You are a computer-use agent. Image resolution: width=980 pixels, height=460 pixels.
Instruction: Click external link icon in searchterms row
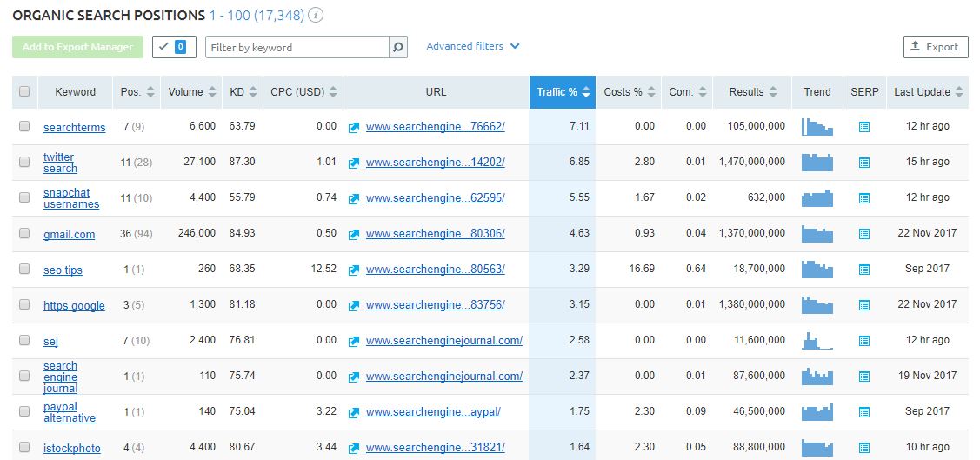click(x=354, y=128)
